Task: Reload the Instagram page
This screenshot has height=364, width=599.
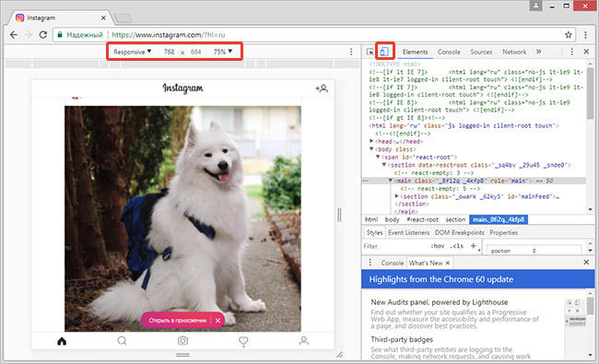Action: pyautogui.click(x=43, y=35)
